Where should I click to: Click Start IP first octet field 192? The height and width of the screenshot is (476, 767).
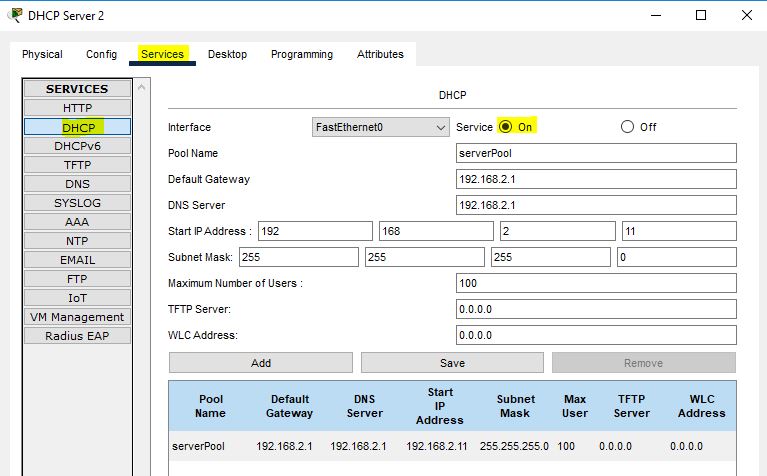coord(315,231)
